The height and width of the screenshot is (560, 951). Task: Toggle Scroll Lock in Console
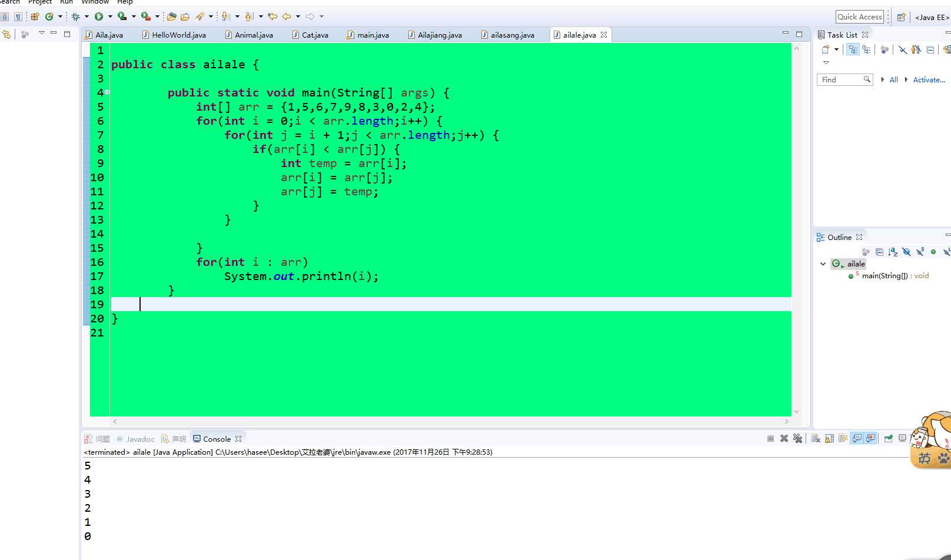point(829,438)
